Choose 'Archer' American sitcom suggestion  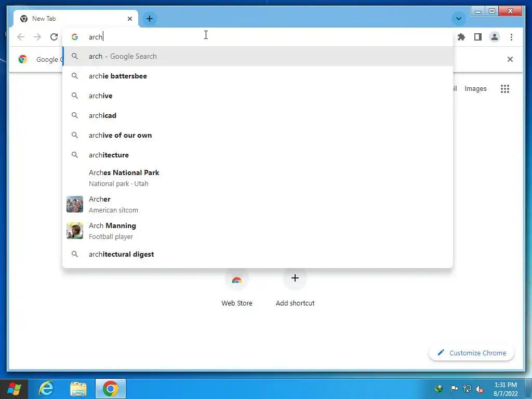(x=258, y=204)
